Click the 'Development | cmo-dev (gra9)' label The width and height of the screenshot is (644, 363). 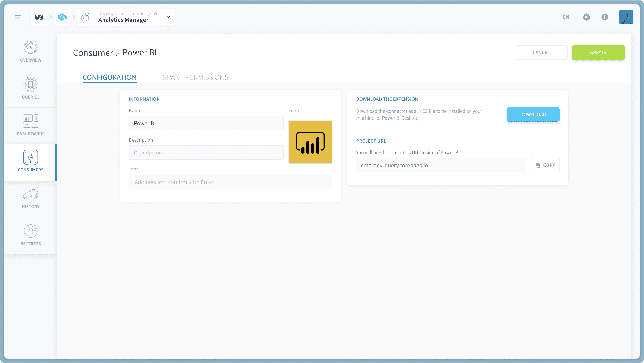pos(129,13)
